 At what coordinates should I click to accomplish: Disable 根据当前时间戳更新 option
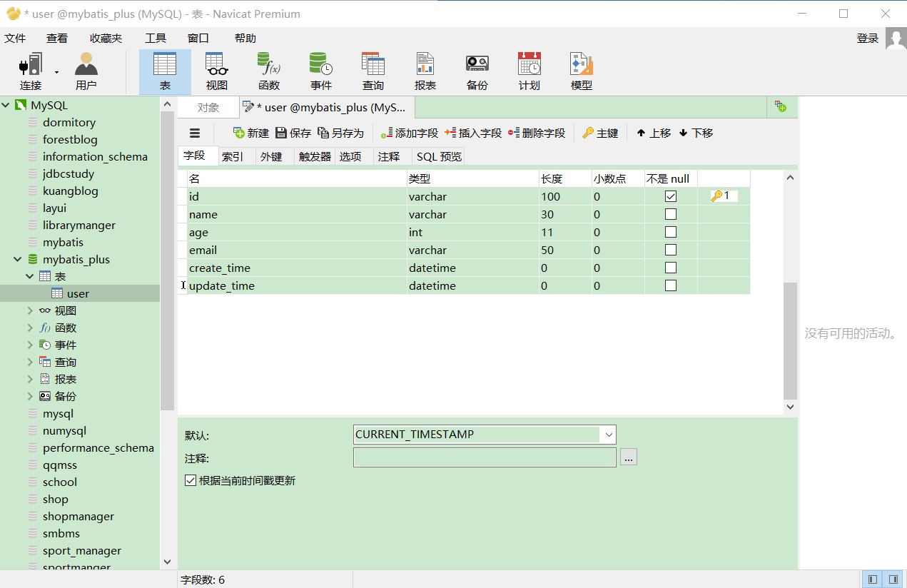pyautogui.click(x=191, y=480)
